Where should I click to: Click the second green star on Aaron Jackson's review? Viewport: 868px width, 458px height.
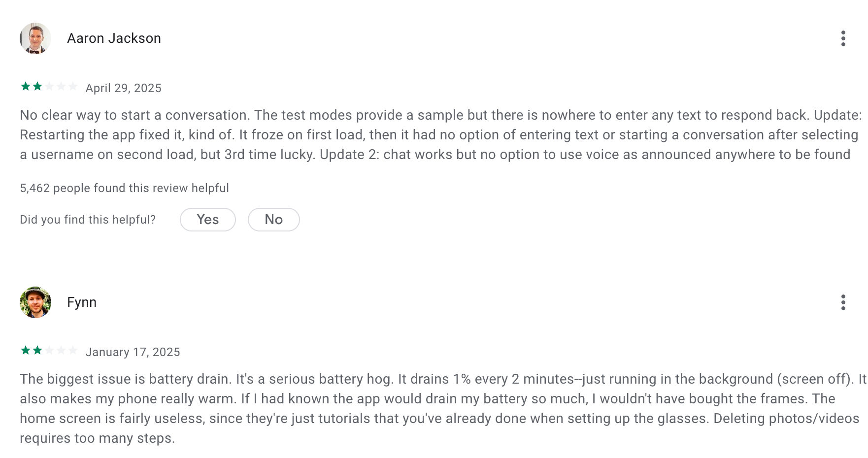click(x=37, y=87)
